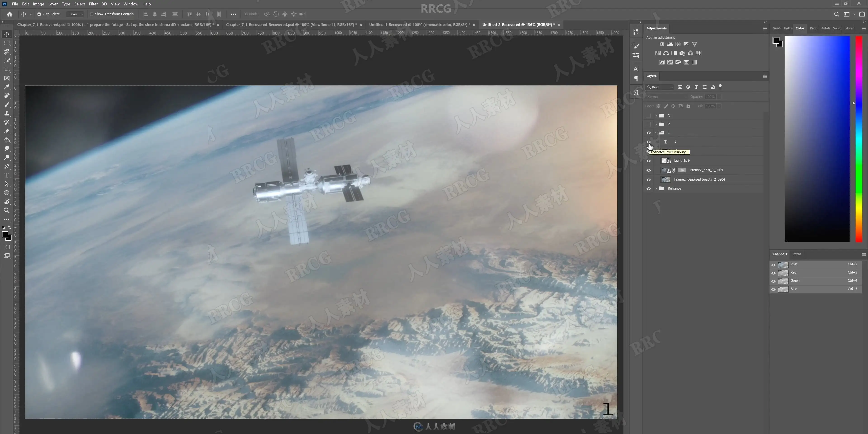Go to the Home screen
This screenshot has width=868, height=434.
pos(9,14)
